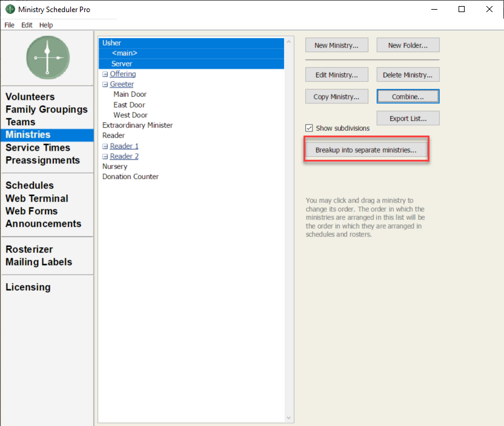Export the ministry list
This screenshot has width=504, height=426.
[408, 119]
